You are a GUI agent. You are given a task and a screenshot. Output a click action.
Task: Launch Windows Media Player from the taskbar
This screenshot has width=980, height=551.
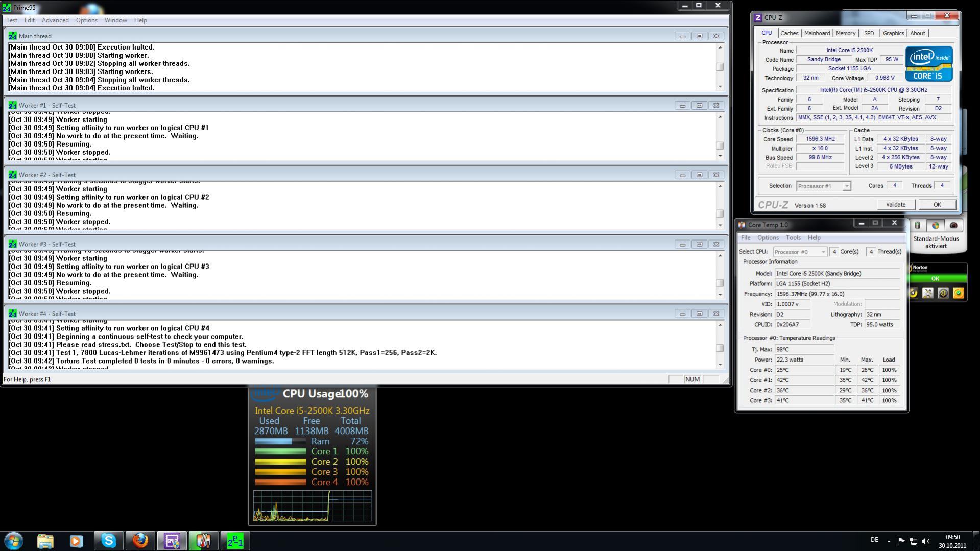pyautogui.click(x=77, y=541)
